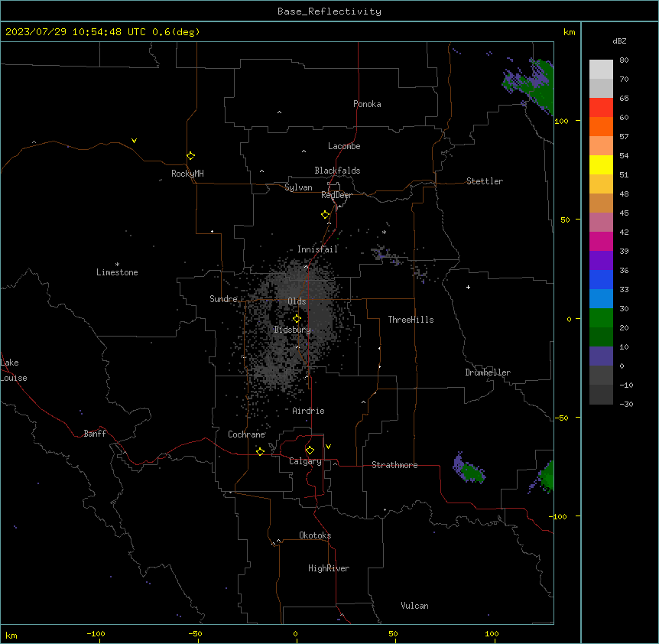The height and width of the screenshot is (644, 659).
Task: Pick the white 70-80 dBZ legend swatch
Action: [x=601, y=69]
